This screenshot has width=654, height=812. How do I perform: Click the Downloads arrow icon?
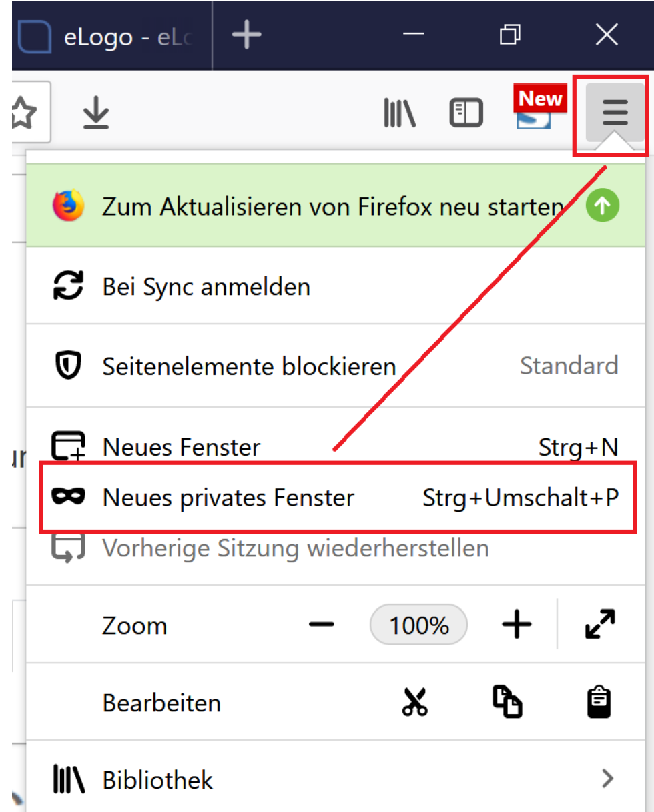click(96, 112)
